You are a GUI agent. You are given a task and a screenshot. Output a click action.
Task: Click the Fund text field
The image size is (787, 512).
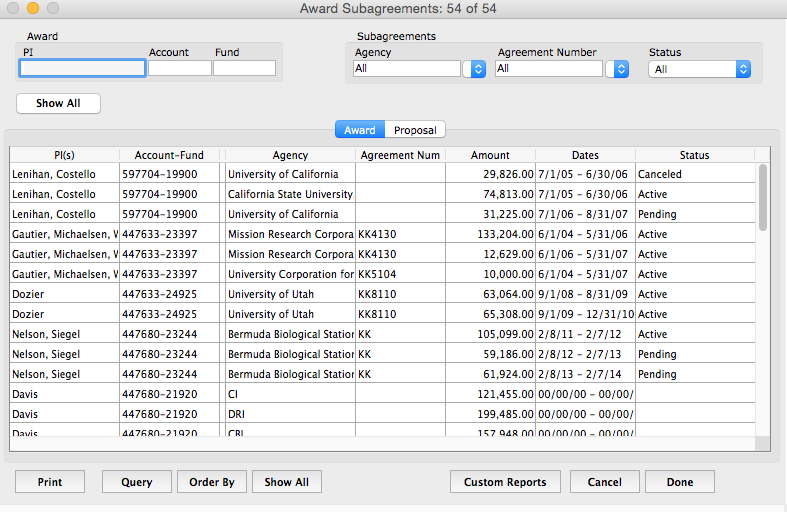click(x=244, y=68)
